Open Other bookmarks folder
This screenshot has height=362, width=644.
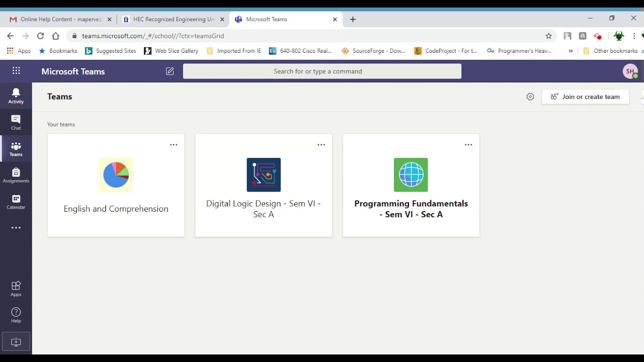coord(610,51)
